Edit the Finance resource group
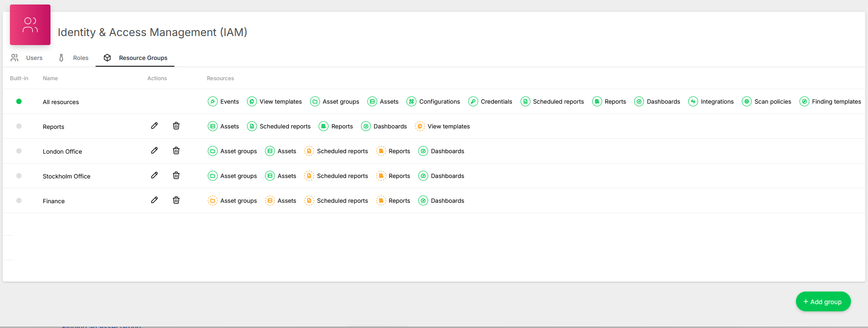This screenshot has height=328, width=868. [x=154, y=200]
